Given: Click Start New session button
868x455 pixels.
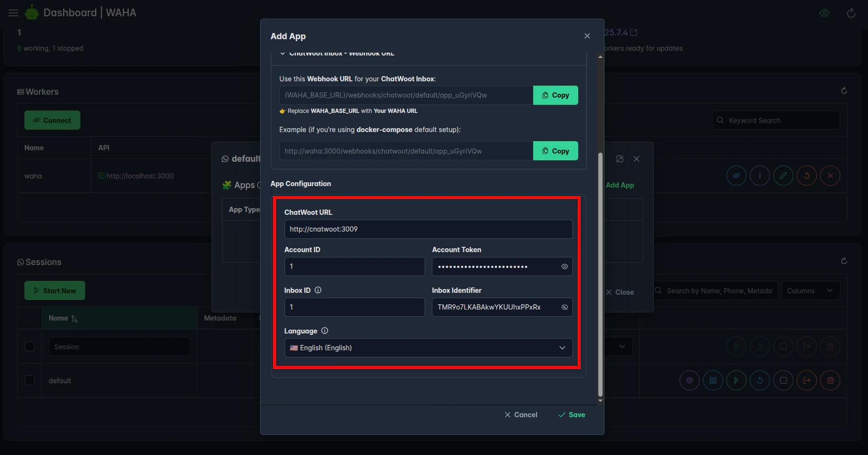Looking at the screenshot, I should (55, 290).
